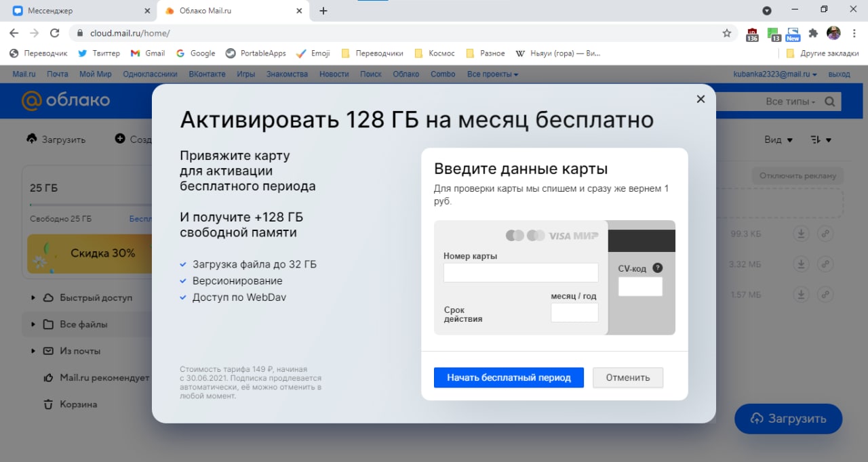Click the CV-код input field
This screenshot has height=462, width=868.
coord(640,287)
